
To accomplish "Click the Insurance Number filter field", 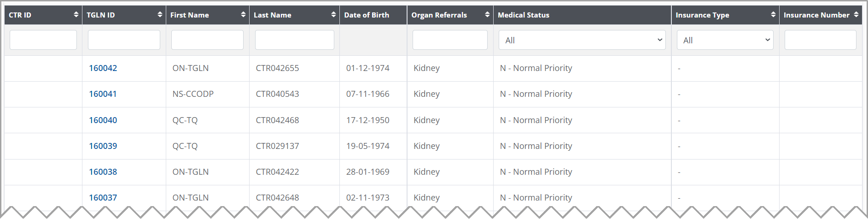I will (820, 40).
